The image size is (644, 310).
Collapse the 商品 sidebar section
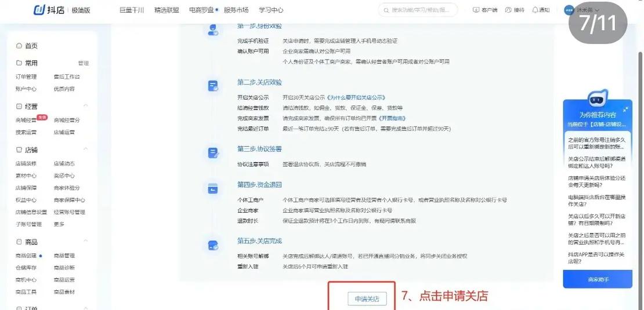[85, 242]
